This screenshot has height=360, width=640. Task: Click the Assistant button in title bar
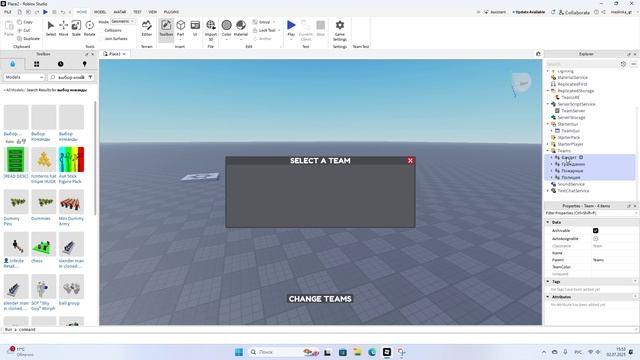(x=495, y=12)
